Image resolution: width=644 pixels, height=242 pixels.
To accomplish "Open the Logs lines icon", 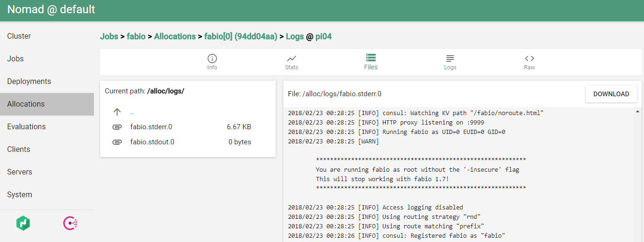I will pyautogui.click(x=450, y=58).
